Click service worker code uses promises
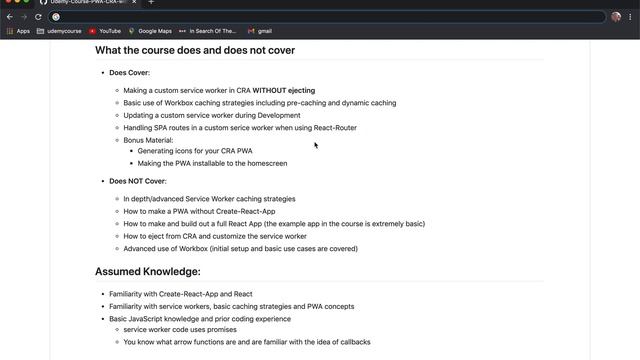 [x=180, y=329]
